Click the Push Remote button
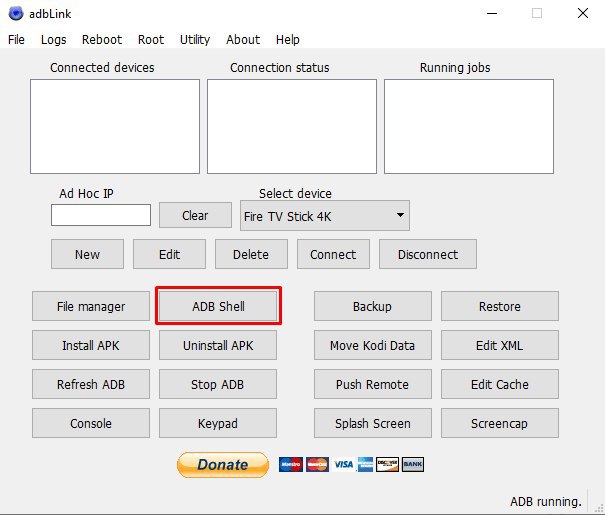Image resolution: width=605 pixels, height=515 pixels. coord(372,384)
